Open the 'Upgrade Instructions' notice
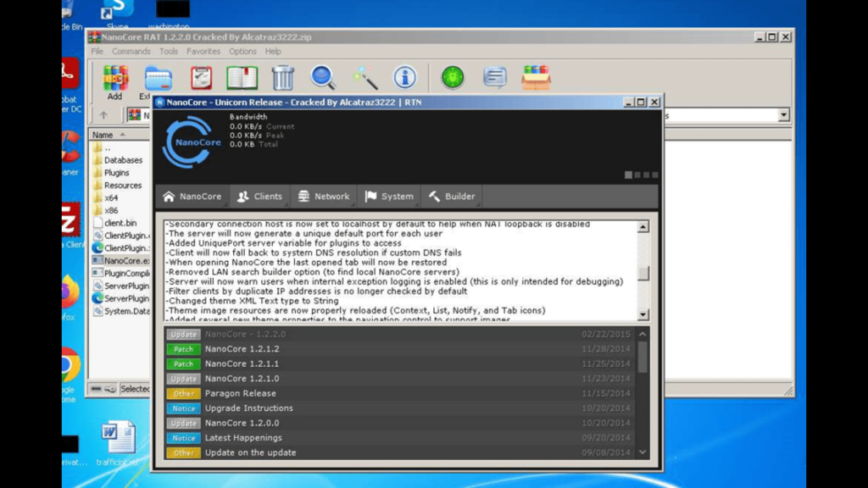The image size is (868, 488). [400, 408]
